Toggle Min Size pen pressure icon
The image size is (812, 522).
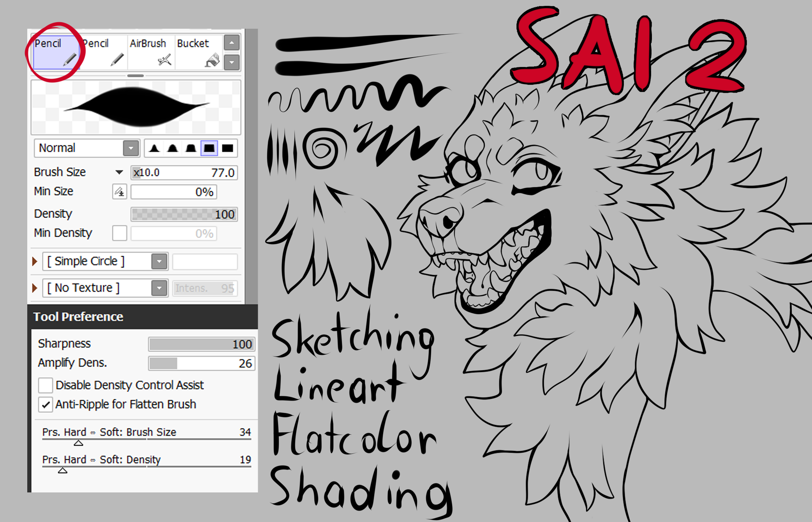pyautogui.click(x=120, y=192)
